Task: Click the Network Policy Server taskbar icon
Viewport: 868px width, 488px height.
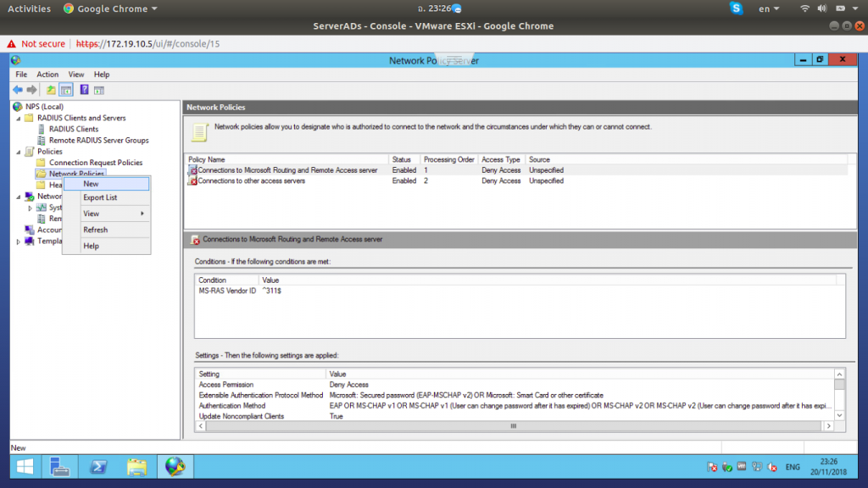Action: pyautogui.click(x=175, y=467)
